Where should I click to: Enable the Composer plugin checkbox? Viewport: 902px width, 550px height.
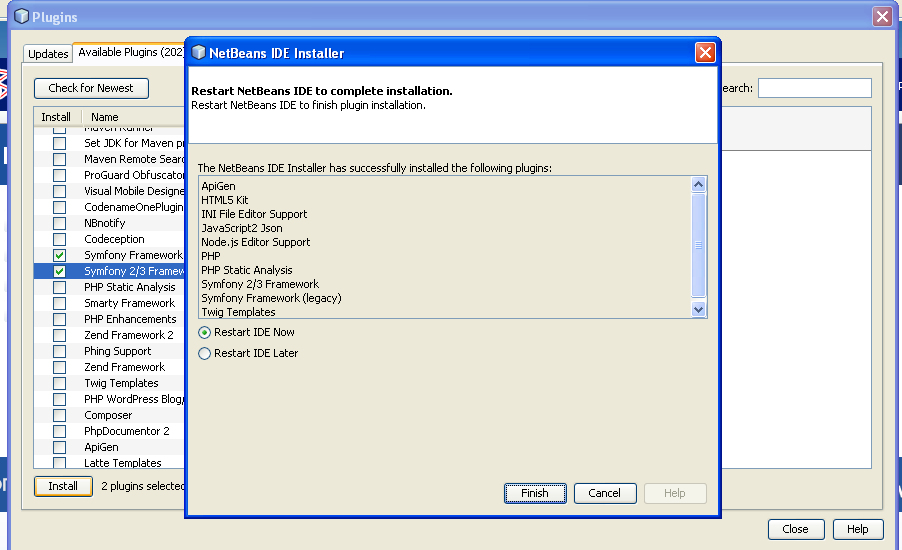click(x=59, y=415)
